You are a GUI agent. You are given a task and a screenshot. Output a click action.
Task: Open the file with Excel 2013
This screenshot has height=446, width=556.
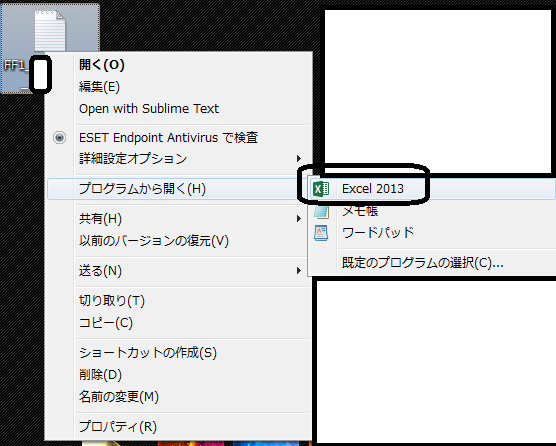click(x=433, y=189)
